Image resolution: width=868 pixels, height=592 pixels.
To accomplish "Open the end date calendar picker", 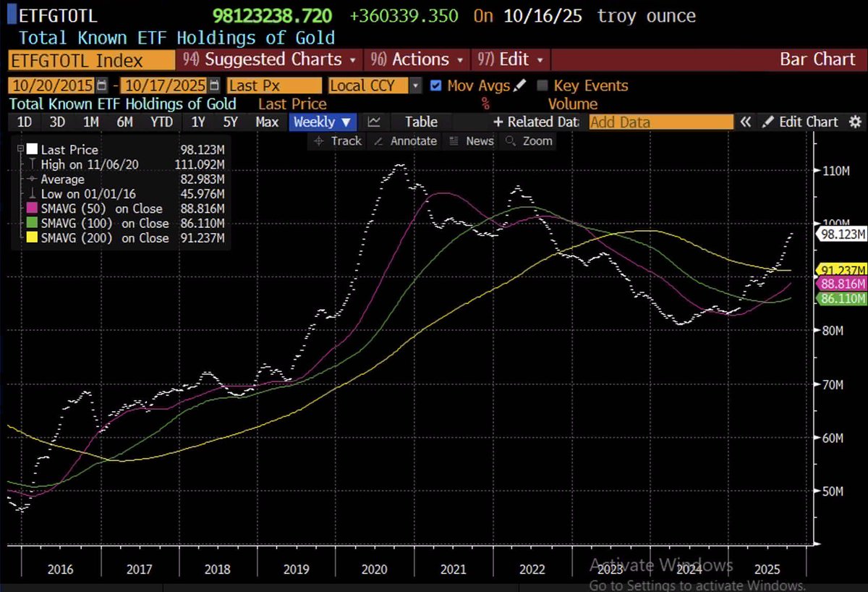I will point(215,85).
